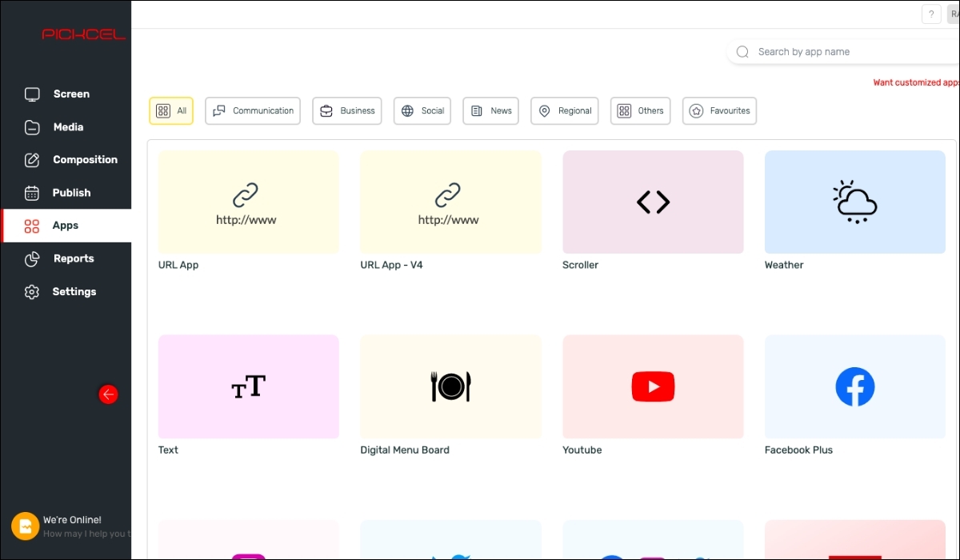Open the Reports pie chart icon
The image size is (960, 560).
32,258
